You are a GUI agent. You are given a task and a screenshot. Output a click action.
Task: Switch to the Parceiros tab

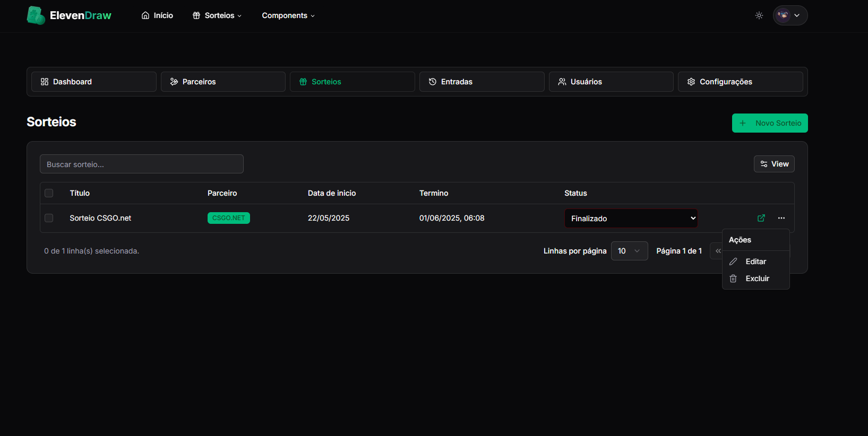point(223,82)
